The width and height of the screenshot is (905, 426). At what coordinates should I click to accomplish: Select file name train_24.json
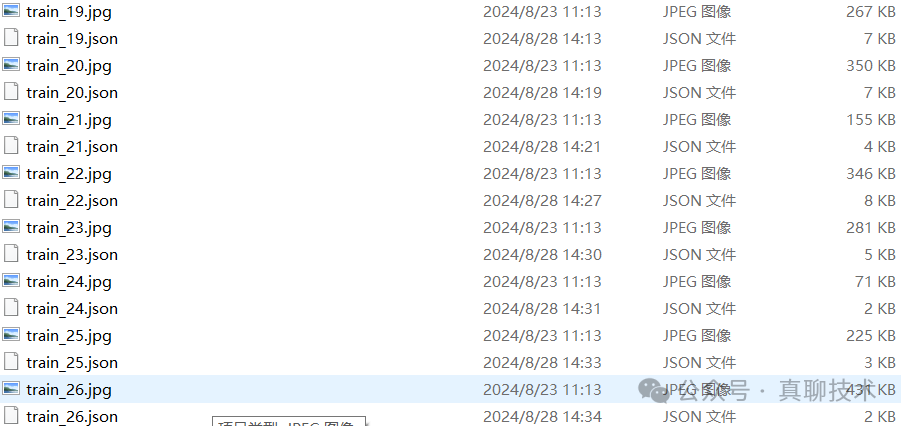pyautogui.click(x=72, y=309)
